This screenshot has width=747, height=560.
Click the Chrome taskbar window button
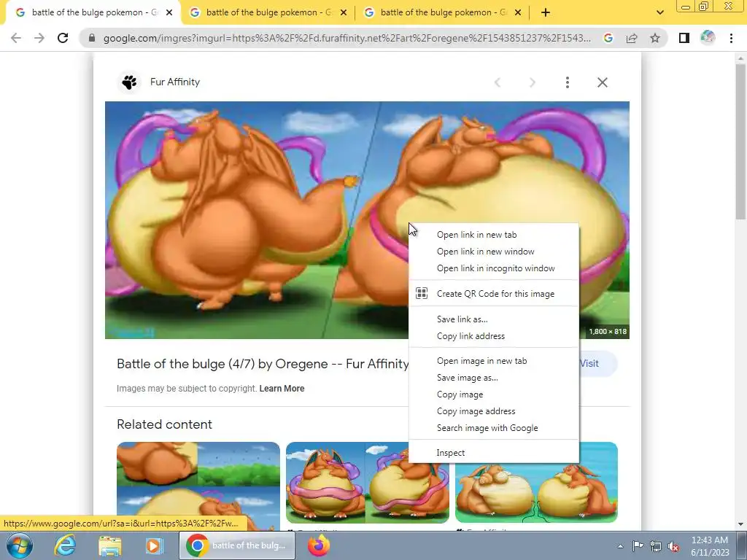(x=237, y=545)
